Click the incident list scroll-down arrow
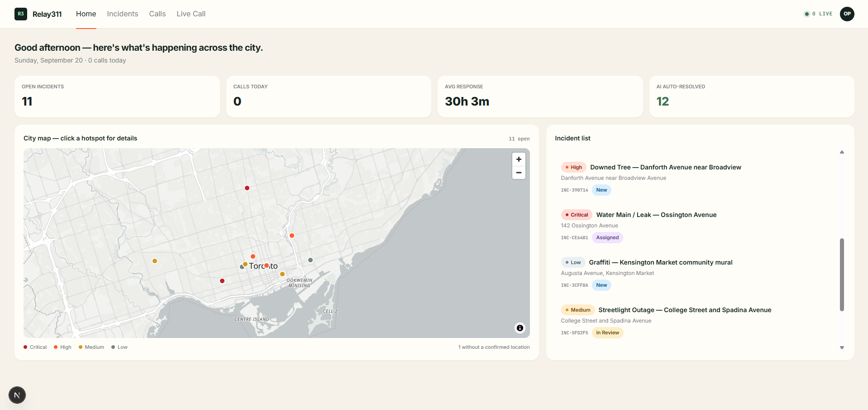 tap(842, 348)
